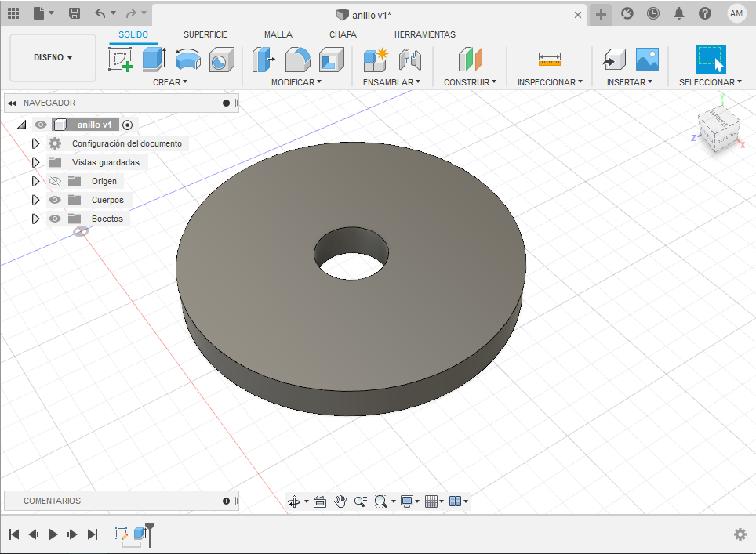The width and height of the screenshot is (756, 554).
Task: Switch to the CHAPA tab
Action: pos(343,34)
